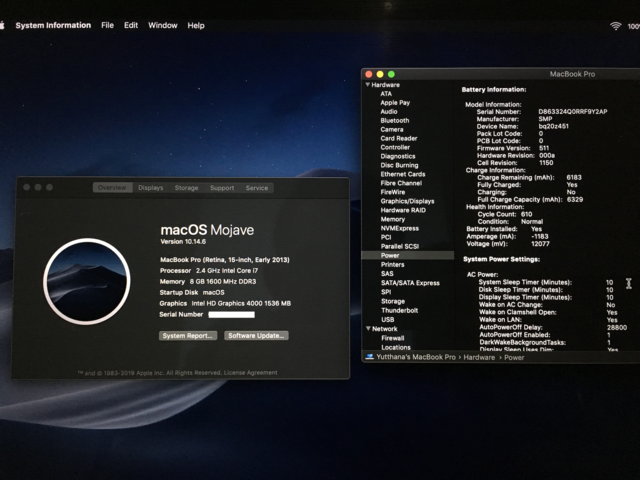Viewport: 640px width, 480px height.
Task: Open the License Agreement link
Action: pyautogui.click(x=251, y=373)
